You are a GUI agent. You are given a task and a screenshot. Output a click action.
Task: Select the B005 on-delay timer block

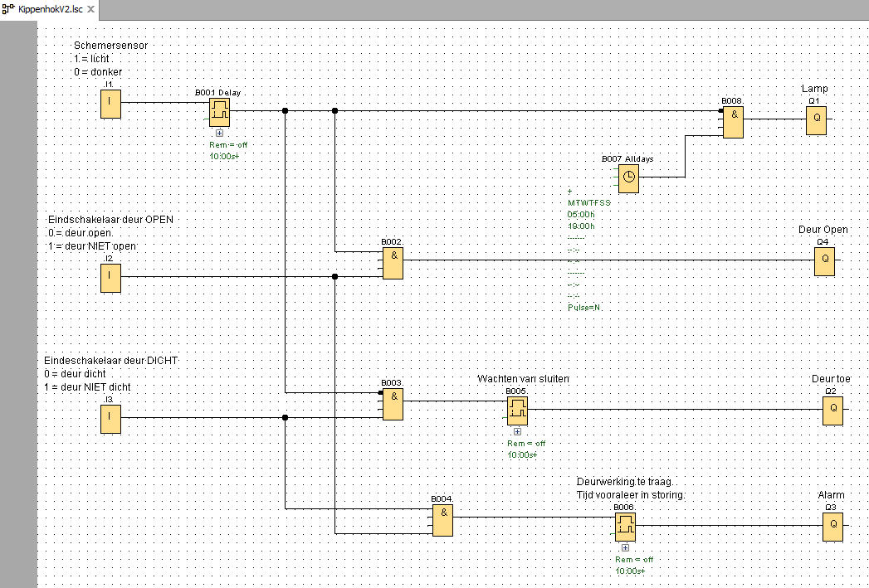tap(517, 411)
